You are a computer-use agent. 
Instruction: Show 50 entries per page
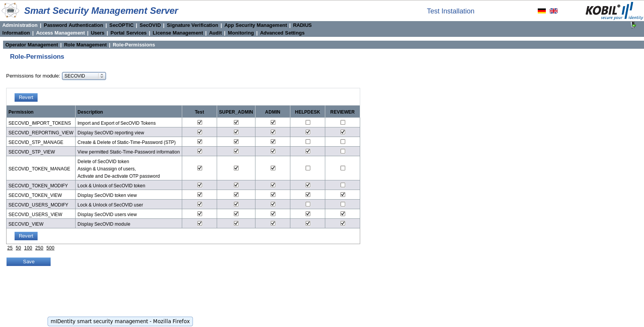18,248
